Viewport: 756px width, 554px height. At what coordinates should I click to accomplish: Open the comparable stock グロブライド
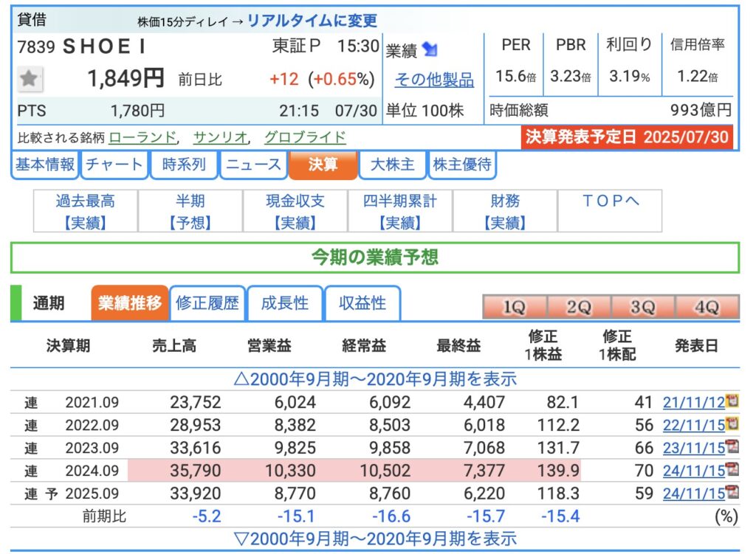click(x=305, y=137)
